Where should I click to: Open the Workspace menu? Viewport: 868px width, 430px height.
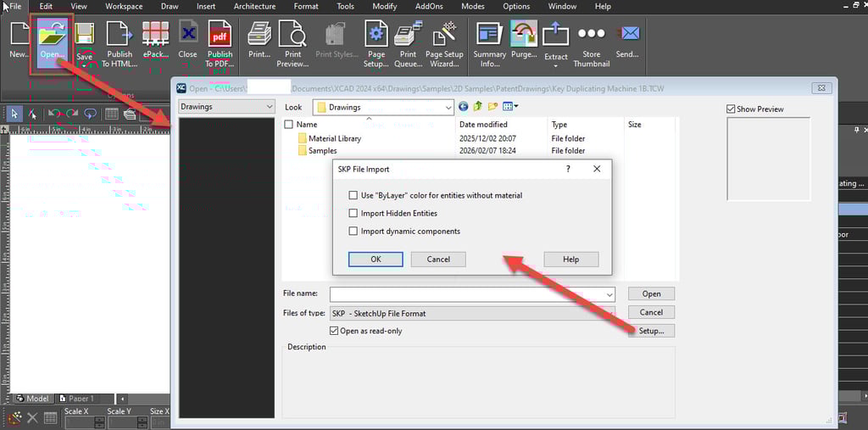tap(124, 7)
